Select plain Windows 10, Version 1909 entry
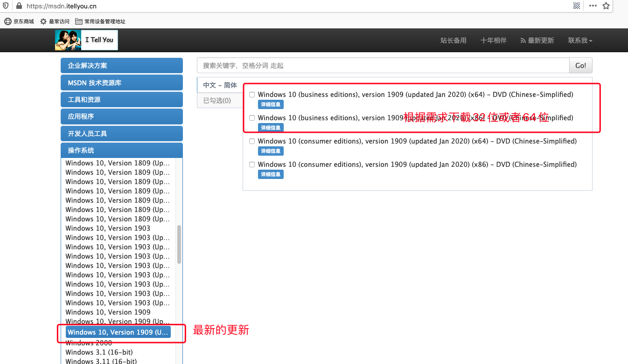 tap(108, 312)
